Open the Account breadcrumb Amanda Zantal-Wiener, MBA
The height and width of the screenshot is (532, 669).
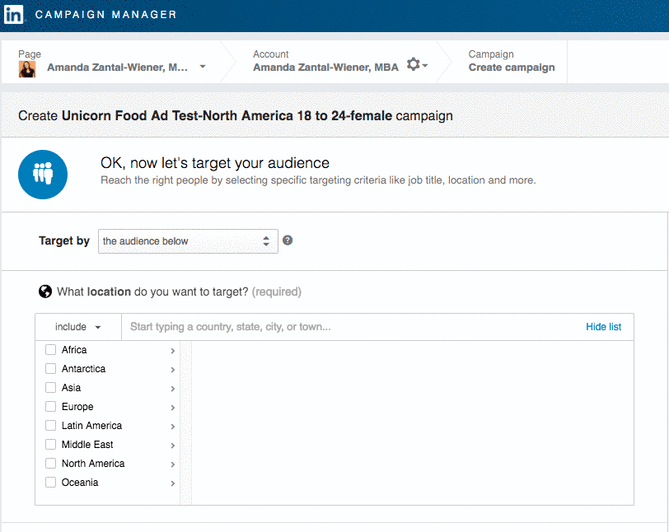click(x=325, y=67)
